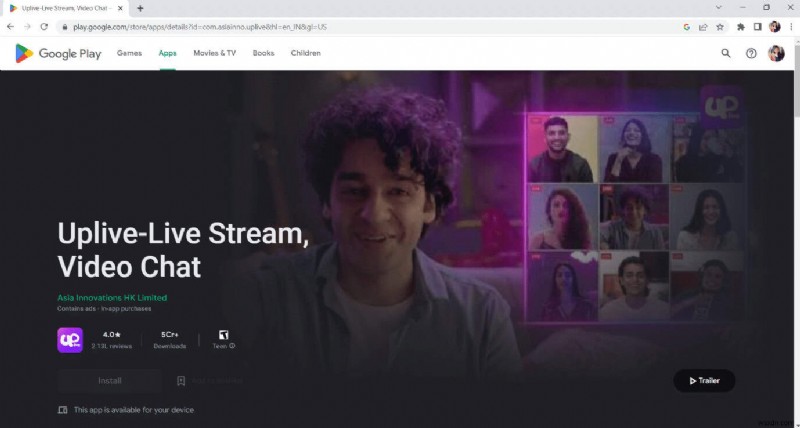
Task: Share this page icon
Action: tap(703, 27)
